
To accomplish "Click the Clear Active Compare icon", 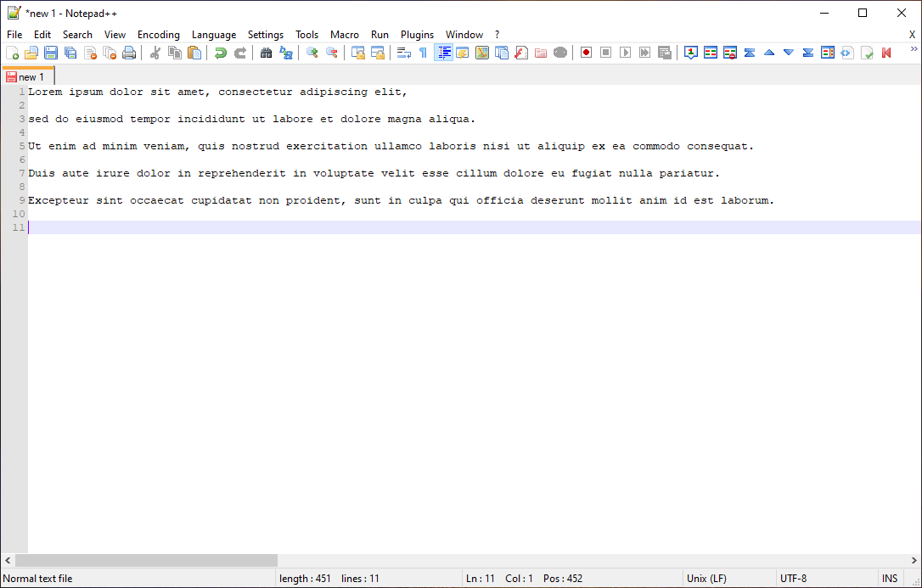I will (x=730, y=53).
